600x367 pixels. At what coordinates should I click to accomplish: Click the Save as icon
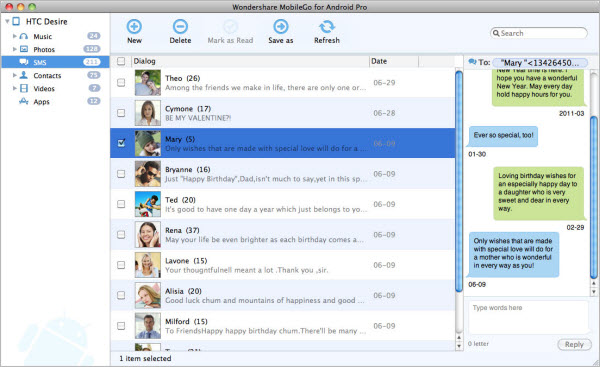[x=280, y=26]
